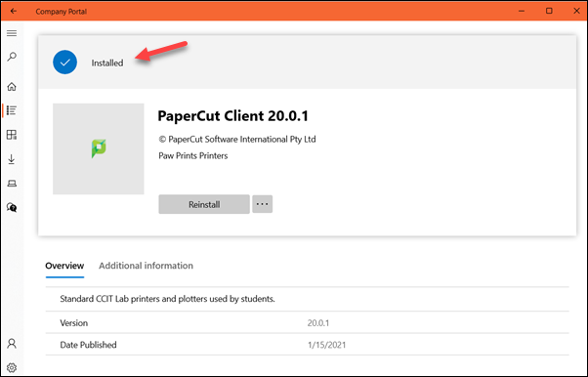This screenshot has width=588, height=377.
Task: Click the Date Published label
Action: [x=88, y=345]
